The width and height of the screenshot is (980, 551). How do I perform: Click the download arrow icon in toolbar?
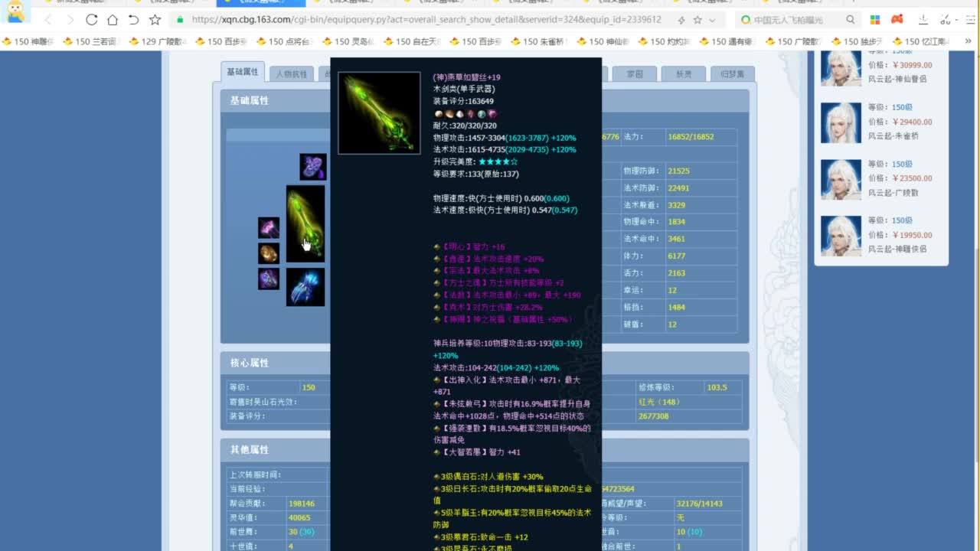[924, 20]
